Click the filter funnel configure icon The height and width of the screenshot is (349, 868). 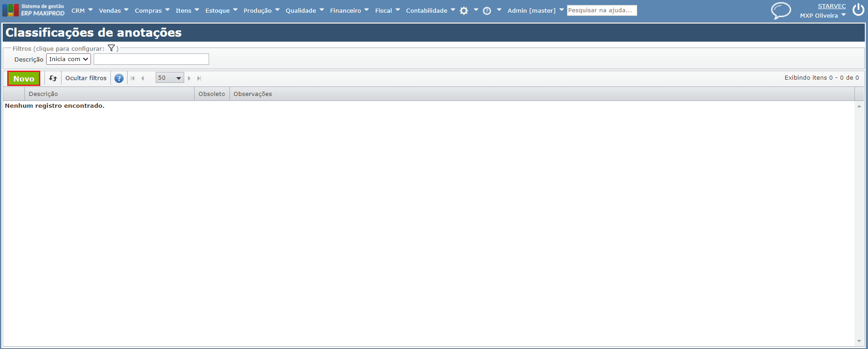coord(111,48)
